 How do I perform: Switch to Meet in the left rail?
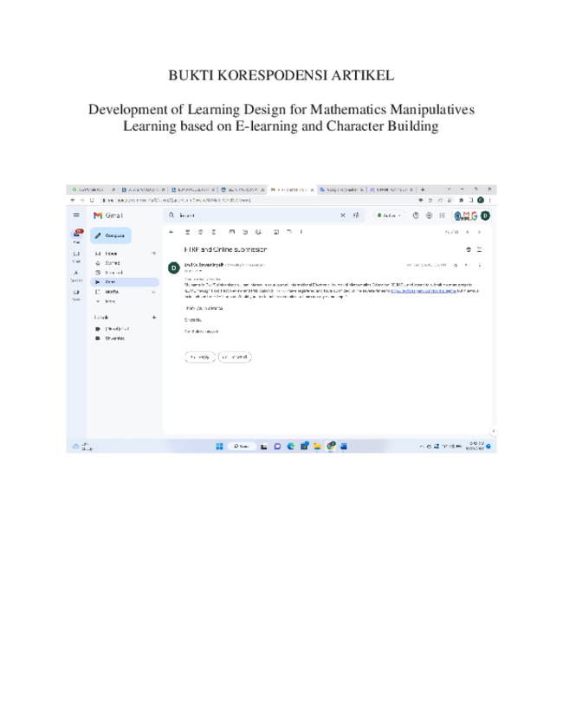pyautogui.click(x=76, y=295)
